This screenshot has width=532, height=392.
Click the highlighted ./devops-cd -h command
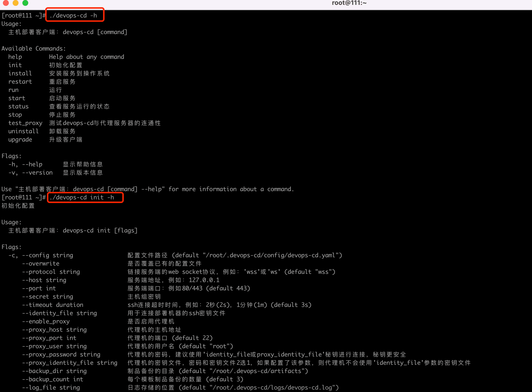coord(73,16)
